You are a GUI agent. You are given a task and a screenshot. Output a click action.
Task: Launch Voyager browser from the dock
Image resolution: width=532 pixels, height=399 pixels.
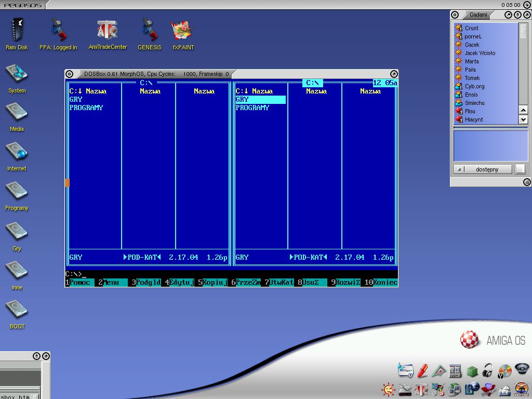(x=488, y=390)
